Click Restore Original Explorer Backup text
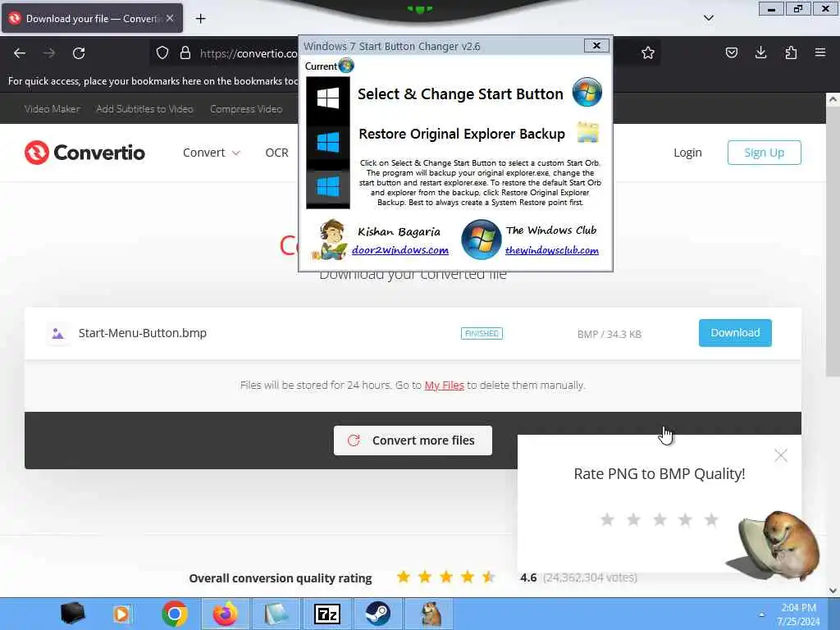840x630 pixels. coord(462,134)
